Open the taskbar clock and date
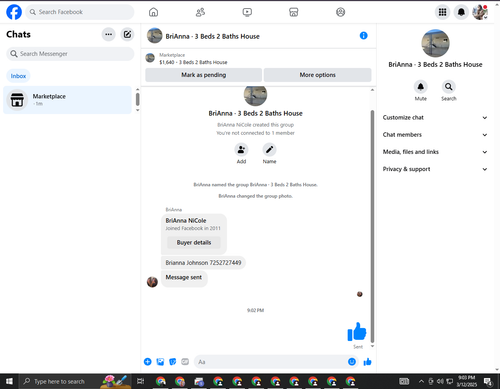This screenshot has height=389, width=500. tap(466, 381)
